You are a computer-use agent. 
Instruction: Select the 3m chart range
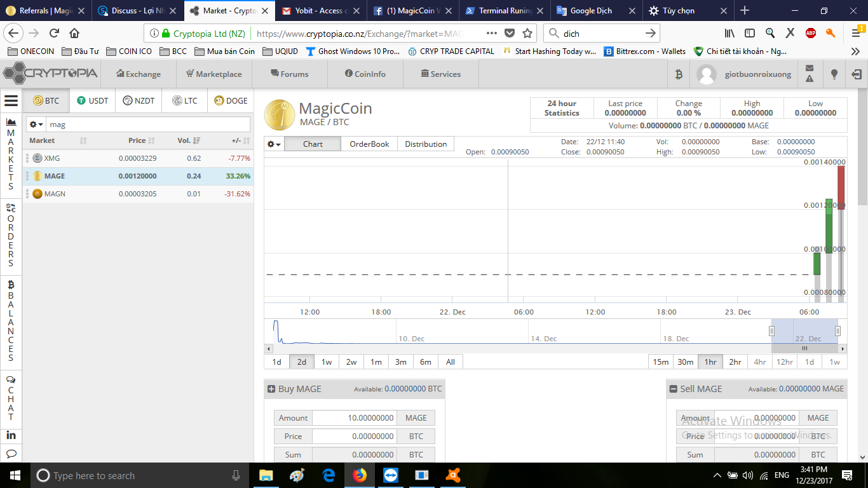click(x=401, y=362)
